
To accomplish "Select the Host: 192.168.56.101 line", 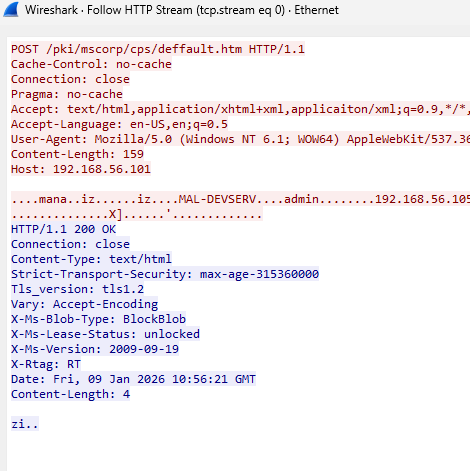I will click(81, 169).
